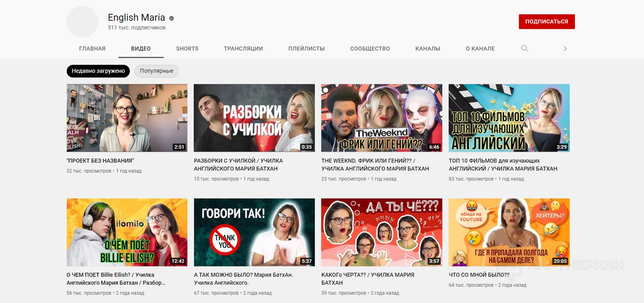Open The Weeknd ФРИК ИЛИ ГЕНИЙ thumbnail
The width and height of the screenshot is (644, 303).
[382, 118]
